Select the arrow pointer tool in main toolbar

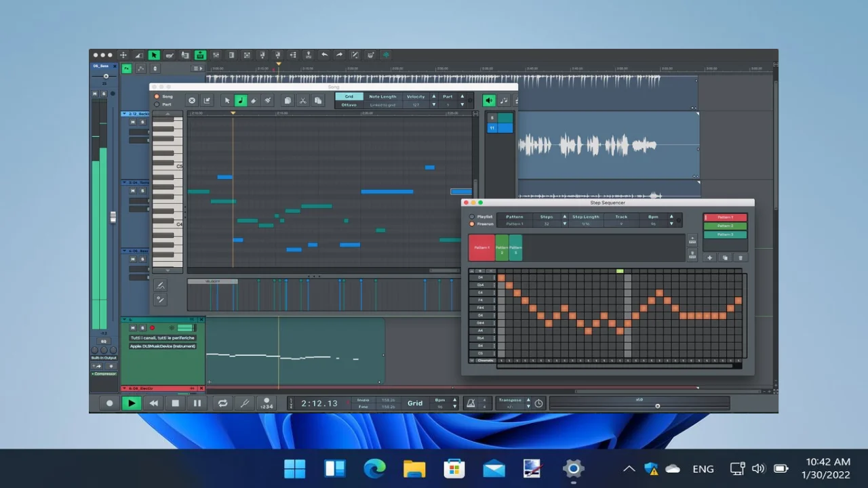(154, 55)
